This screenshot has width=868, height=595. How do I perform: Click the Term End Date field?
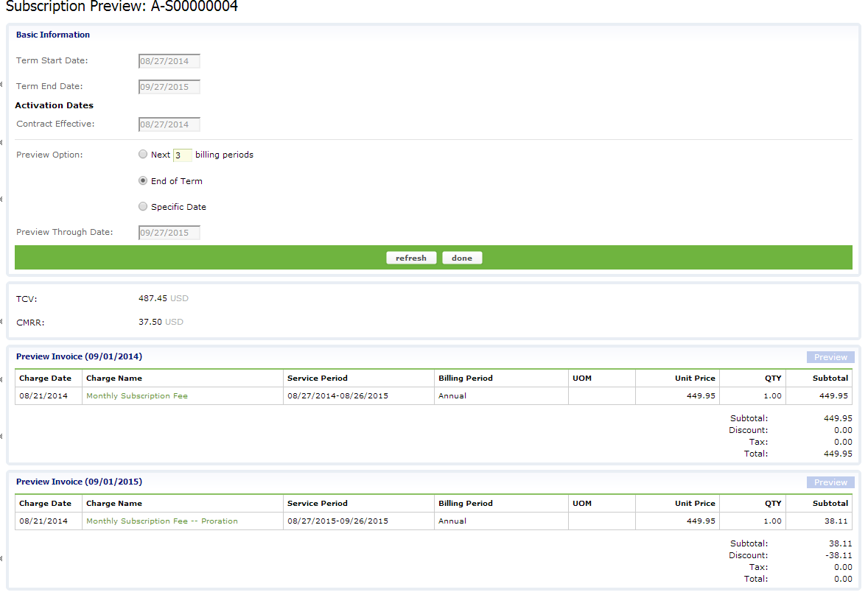coord(169,87)
